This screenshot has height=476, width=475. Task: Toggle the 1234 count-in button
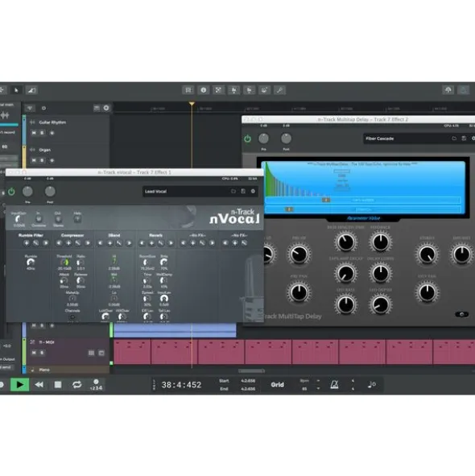(x=97, y=385)
